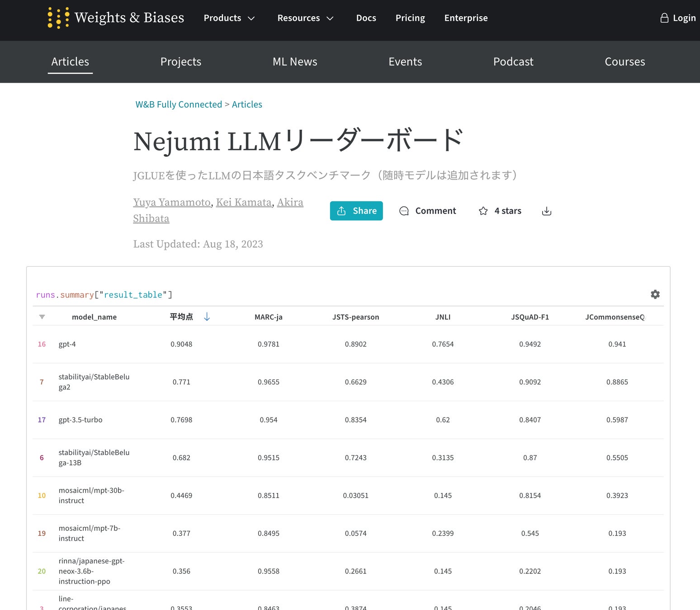
Task: Expand the Products dropdown
Action: (x=229, y=18)
